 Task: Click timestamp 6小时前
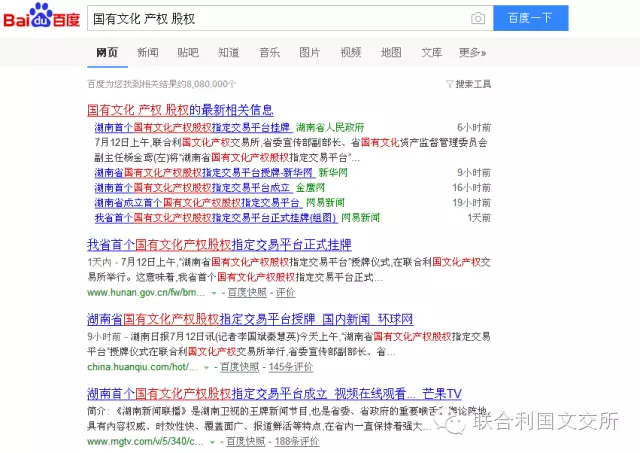tap(474, 127)
